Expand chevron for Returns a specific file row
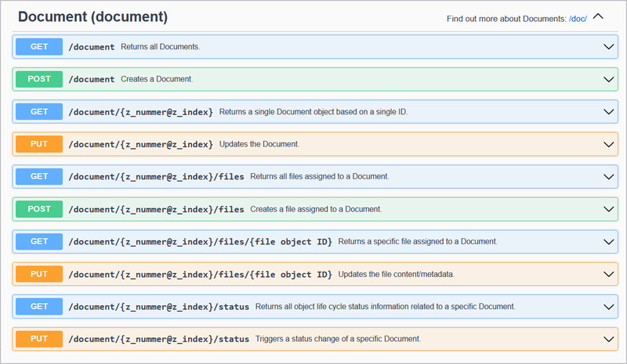Screen dimensions: 627x364 pyautogui.click(x=608, y=242)
